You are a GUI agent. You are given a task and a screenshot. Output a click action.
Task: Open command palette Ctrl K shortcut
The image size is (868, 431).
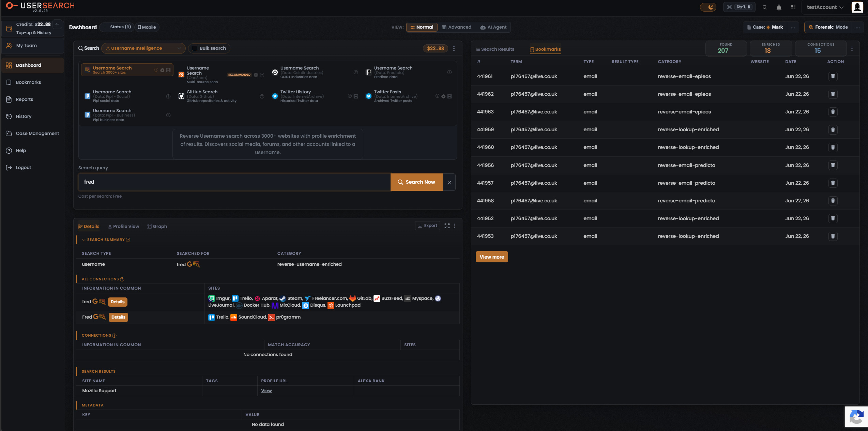click(739, 7)
